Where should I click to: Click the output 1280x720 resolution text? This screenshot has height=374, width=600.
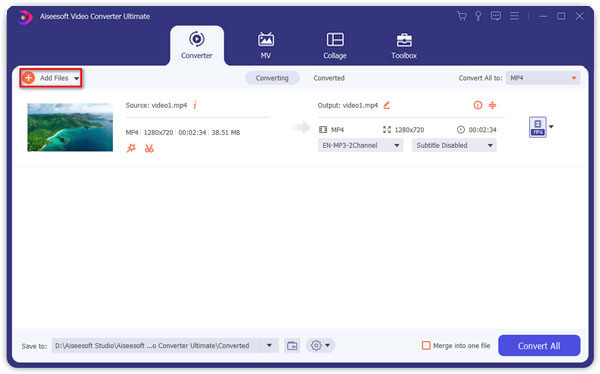click(409, 130)
